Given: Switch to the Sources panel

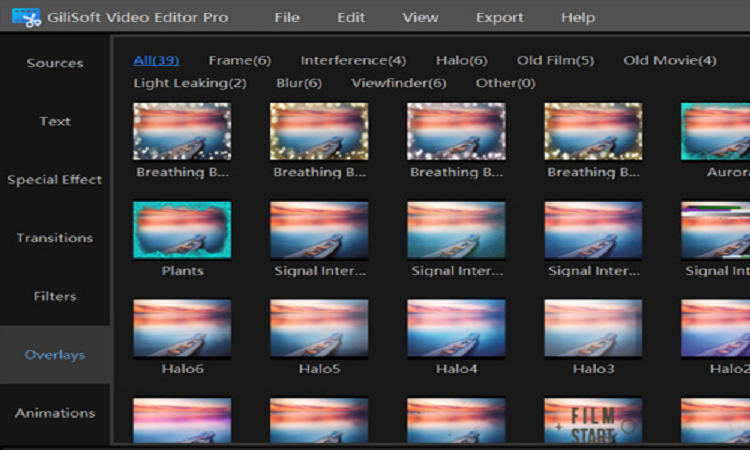Looking at the screenshot, I should (x=55, y=63).
